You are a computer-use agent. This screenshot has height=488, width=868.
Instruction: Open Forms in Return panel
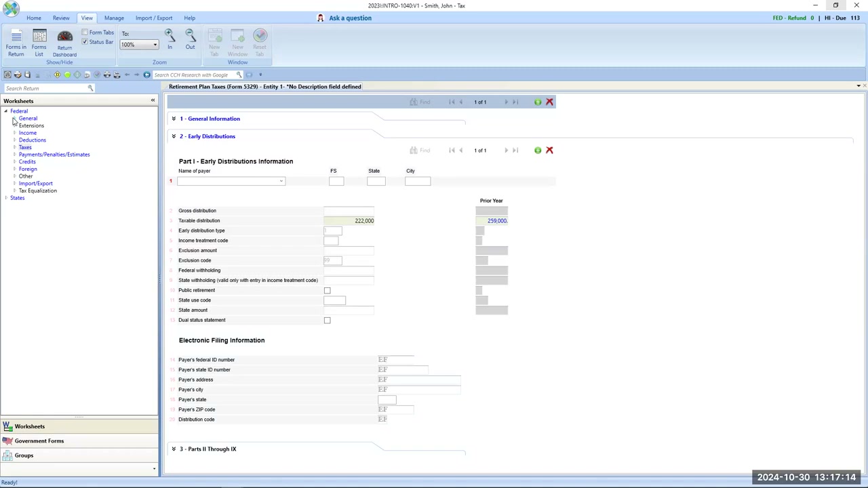pos(16,43)
